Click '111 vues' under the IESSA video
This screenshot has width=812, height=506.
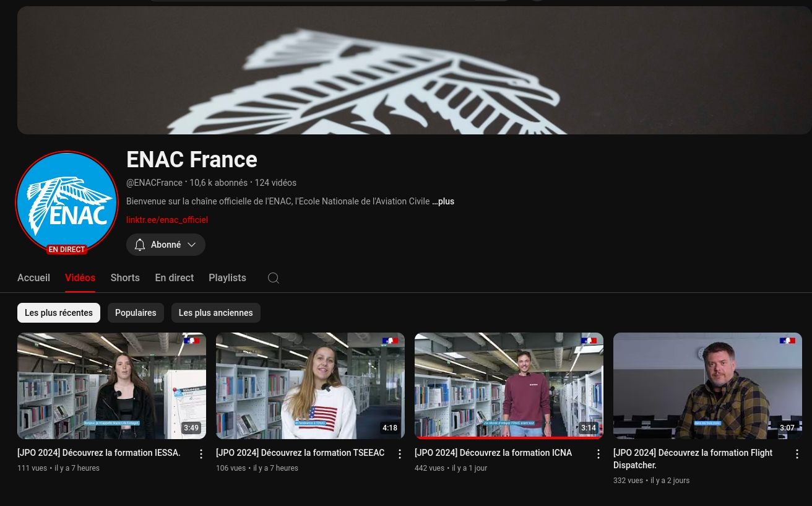pos(32,468)
